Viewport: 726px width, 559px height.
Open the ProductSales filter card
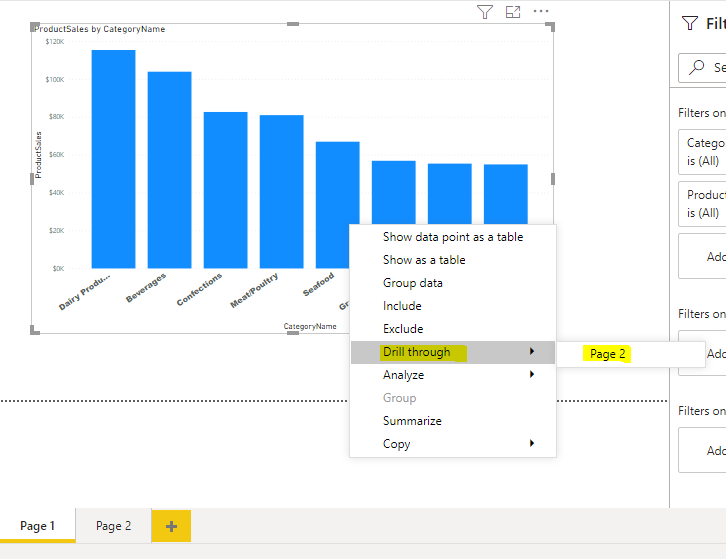point(702,204)
